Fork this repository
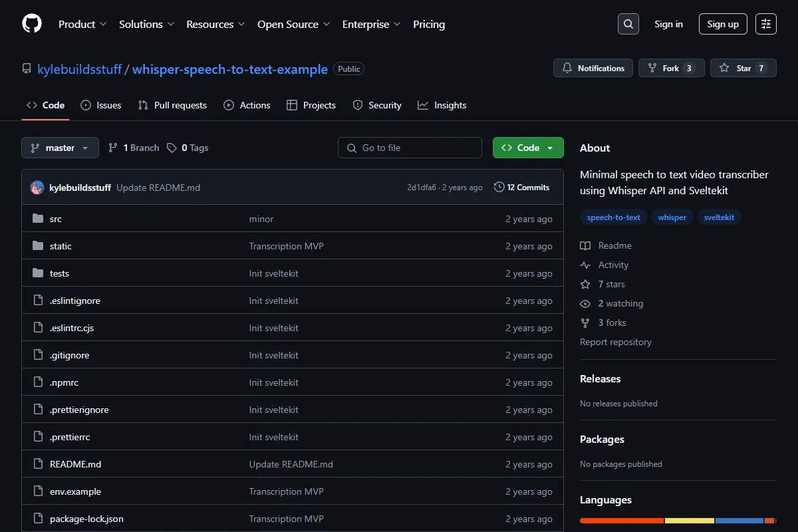The height and width of the screenshot is (532, 798). (x=671, y=68)
